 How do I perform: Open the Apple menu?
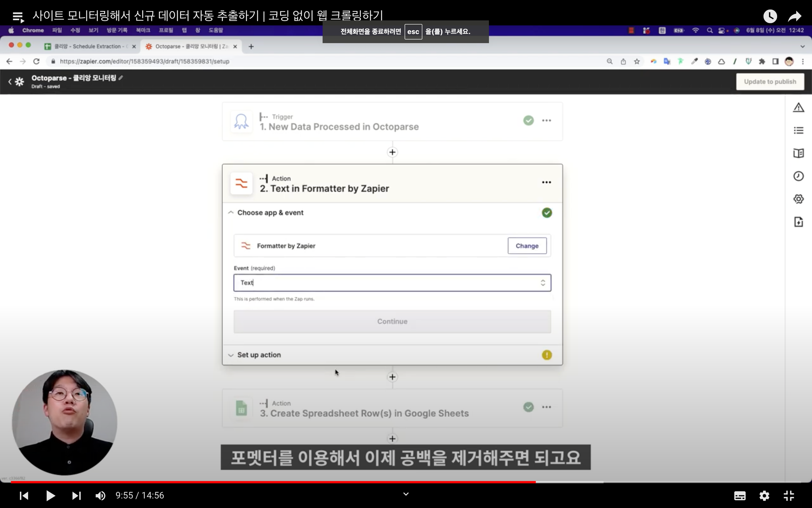tap(11, 30)
